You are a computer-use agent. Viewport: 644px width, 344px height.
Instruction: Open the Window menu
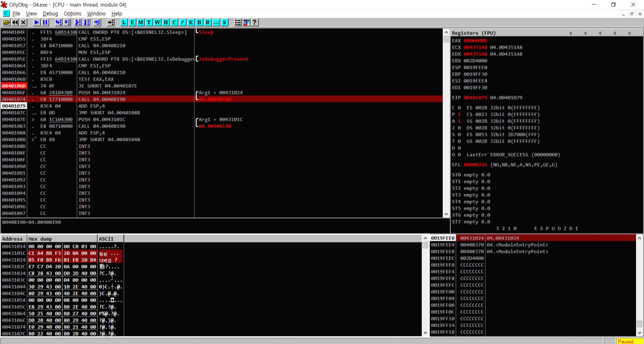(96, 14)
